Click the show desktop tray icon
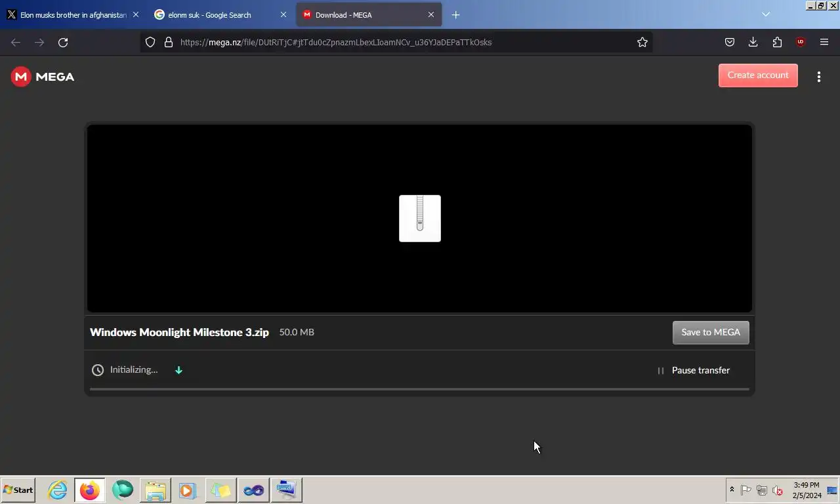This screenshot has height=504, width=840. pyautogui.click(x=833, y=490)
